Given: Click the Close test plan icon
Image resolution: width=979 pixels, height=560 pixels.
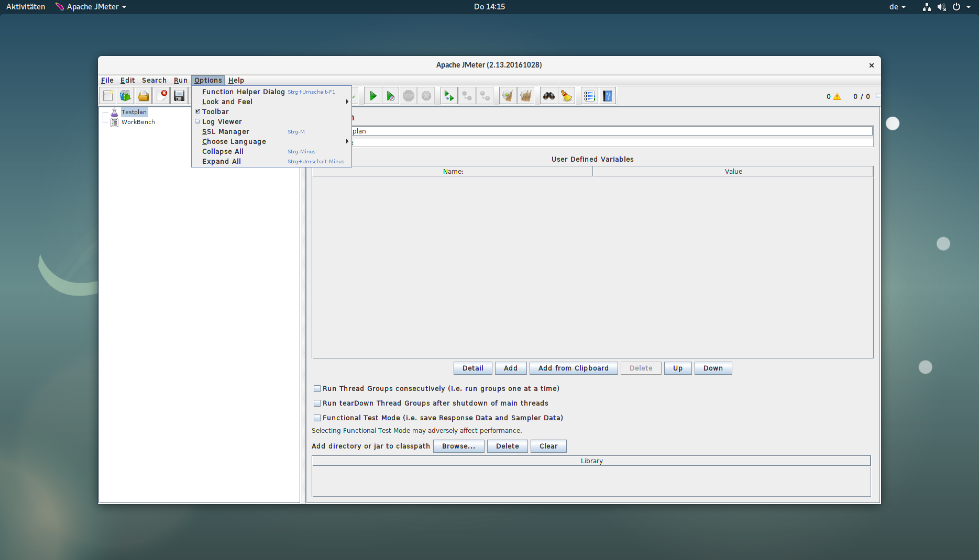Looking at the screenshot, I should click(x=161, y=96).
